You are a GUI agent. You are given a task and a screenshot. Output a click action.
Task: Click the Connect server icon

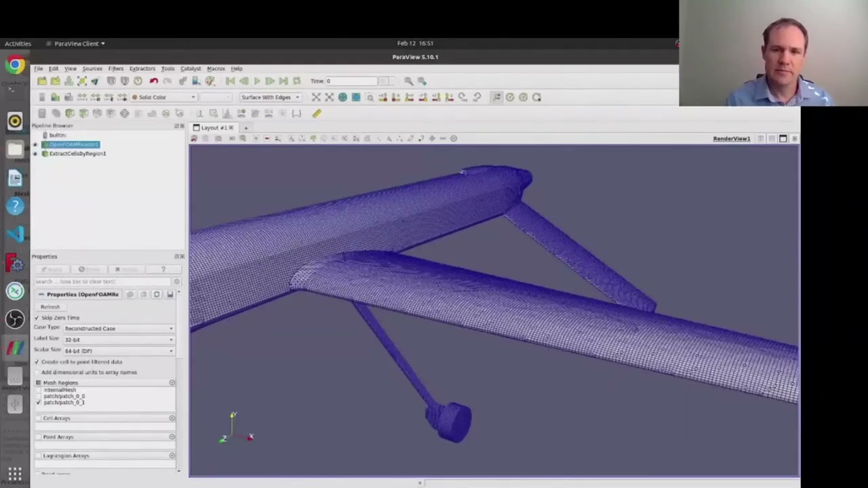coord(111,81)
